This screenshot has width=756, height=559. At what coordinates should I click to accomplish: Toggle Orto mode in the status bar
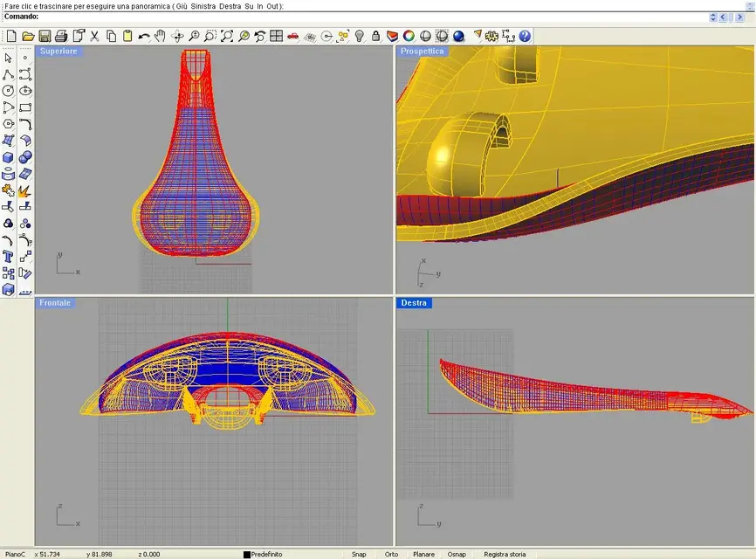(x=391, y=554)
